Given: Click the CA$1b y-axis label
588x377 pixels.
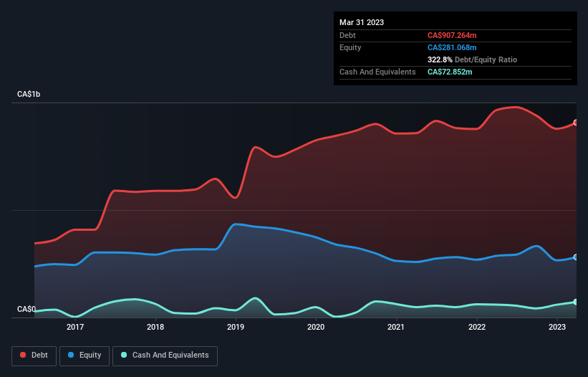Looking at the screenshot, I should (x=29, y=94).
